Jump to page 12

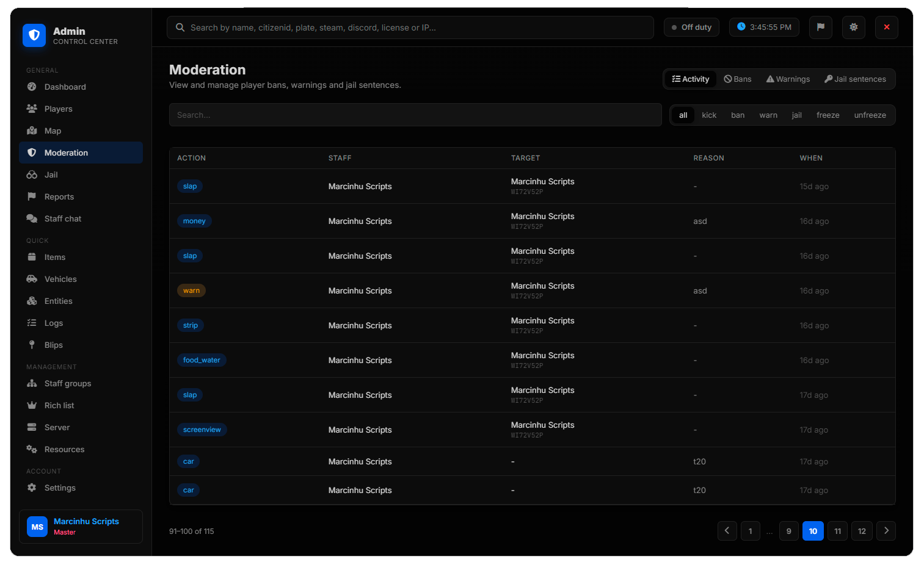click(x=862, y=531)
